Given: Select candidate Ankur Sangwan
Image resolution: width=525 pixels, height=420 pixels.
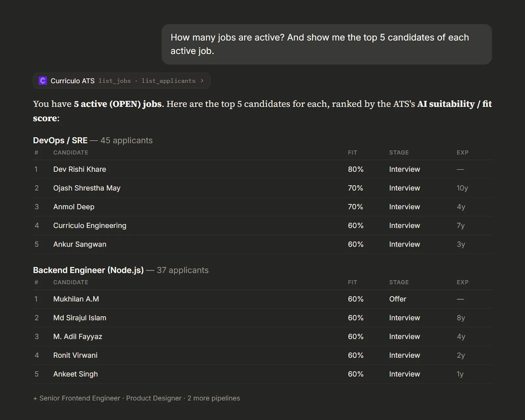Looking at the screenshot, I should pos(80,244).
